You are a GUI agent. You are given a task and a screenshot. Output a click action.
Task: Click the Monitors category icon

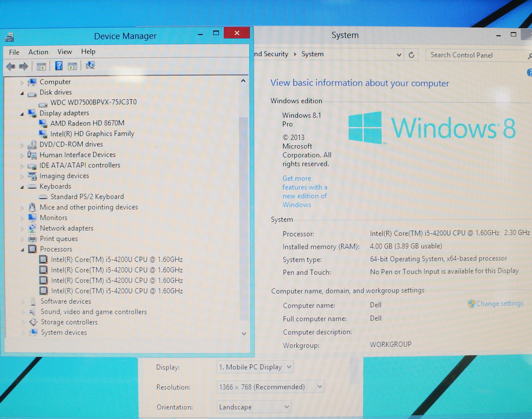click(32, 218)
